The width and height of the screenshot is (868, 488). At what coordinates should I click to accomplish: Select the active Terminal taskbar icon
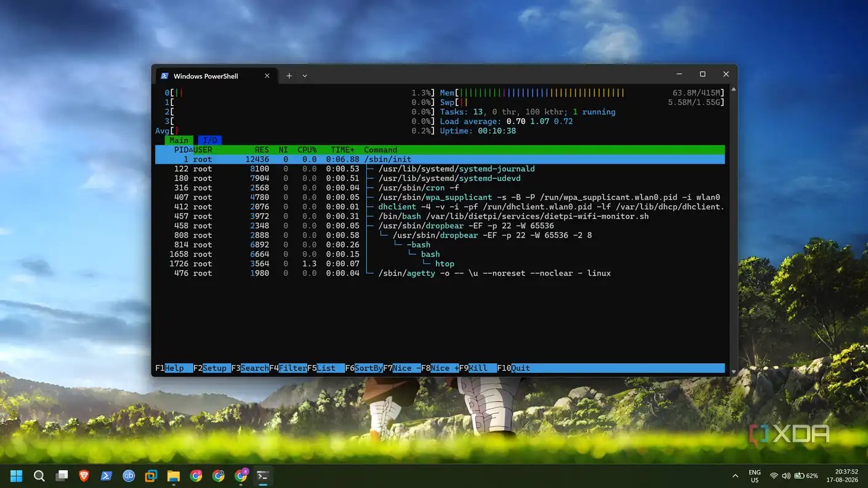[263, 476]
